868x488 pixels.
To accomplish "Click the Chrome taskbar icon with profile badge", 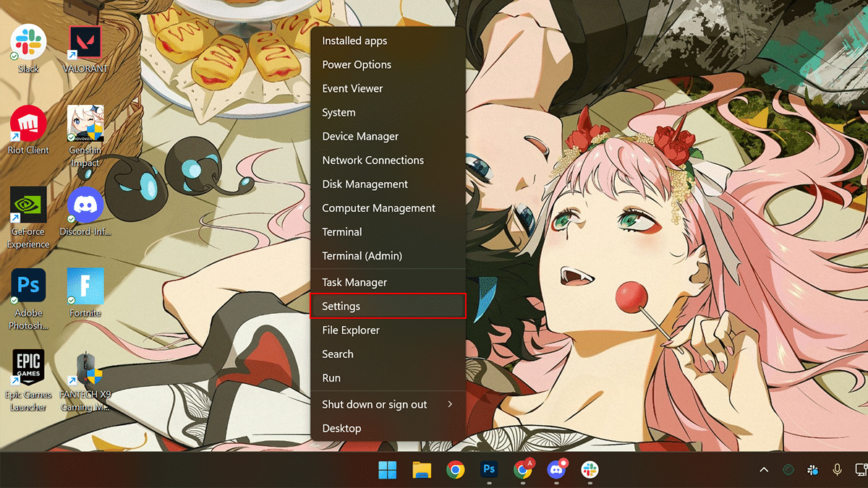I will [x=522, y=470].
